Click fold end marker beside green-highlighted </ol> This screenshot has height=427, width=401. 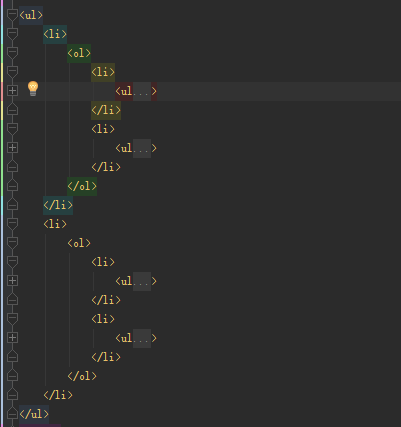12,185
